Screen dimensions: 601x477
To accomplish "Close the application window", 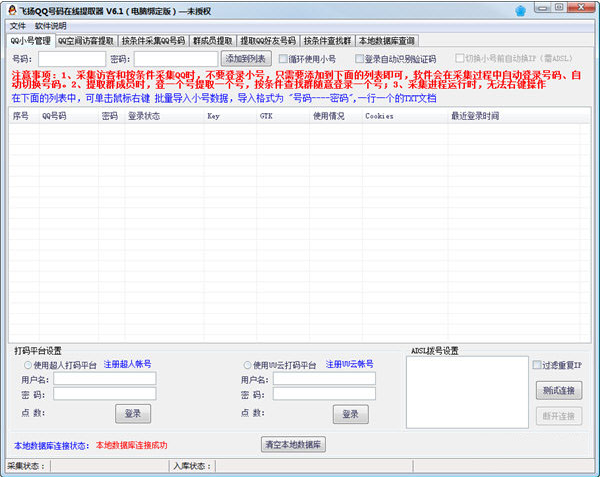I will point(583,10).
